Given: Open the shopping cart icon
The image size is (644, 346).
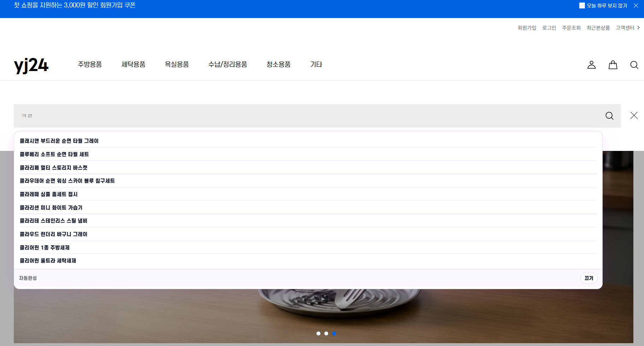Looking at the screenshot, I should [x=613, y=65].
